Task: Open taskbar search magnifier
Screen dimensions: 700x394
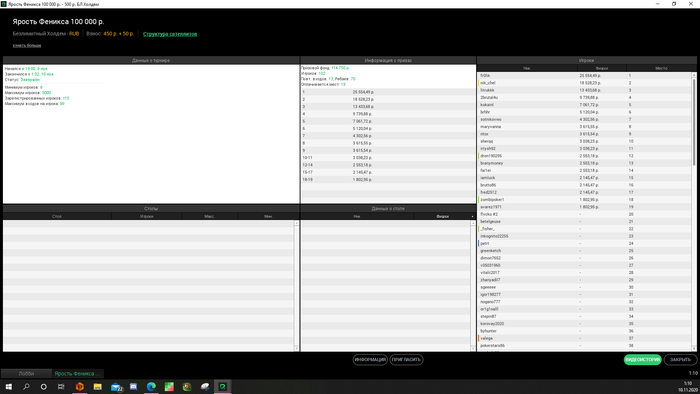Action: point(26,387)
